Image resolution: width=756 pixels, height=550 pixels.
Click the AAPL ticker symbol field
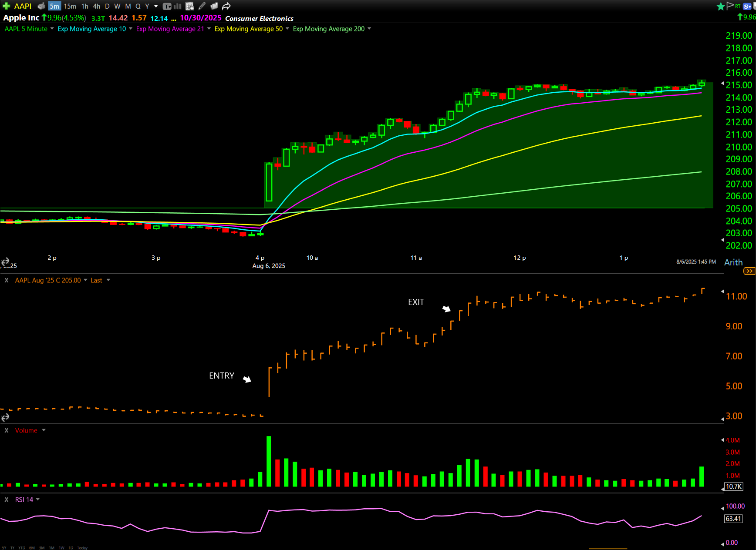click(24, 6)
